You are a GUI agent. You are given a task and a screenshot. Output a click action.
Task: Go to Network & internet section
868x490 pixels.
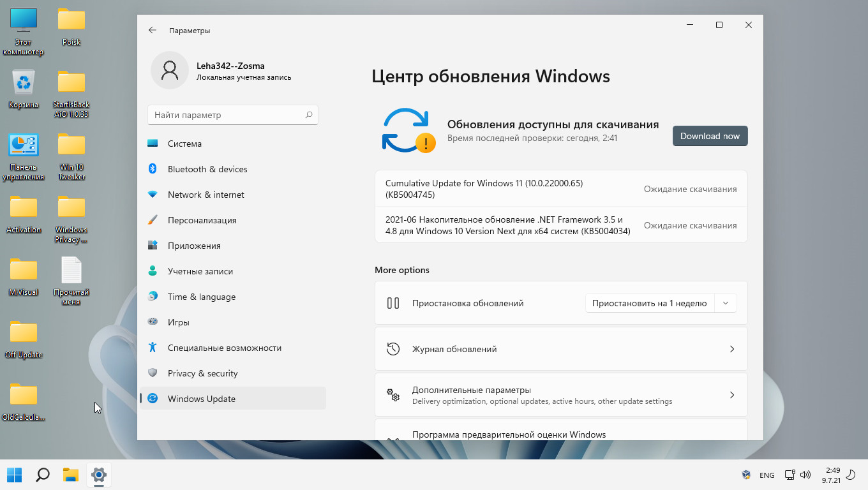(x=232, y=195)
